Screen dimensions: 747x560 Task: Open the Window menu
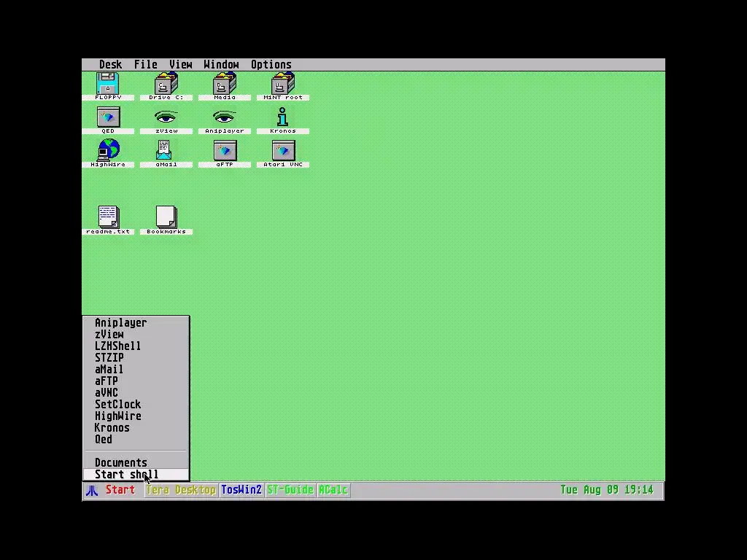[x=221, y=64]
